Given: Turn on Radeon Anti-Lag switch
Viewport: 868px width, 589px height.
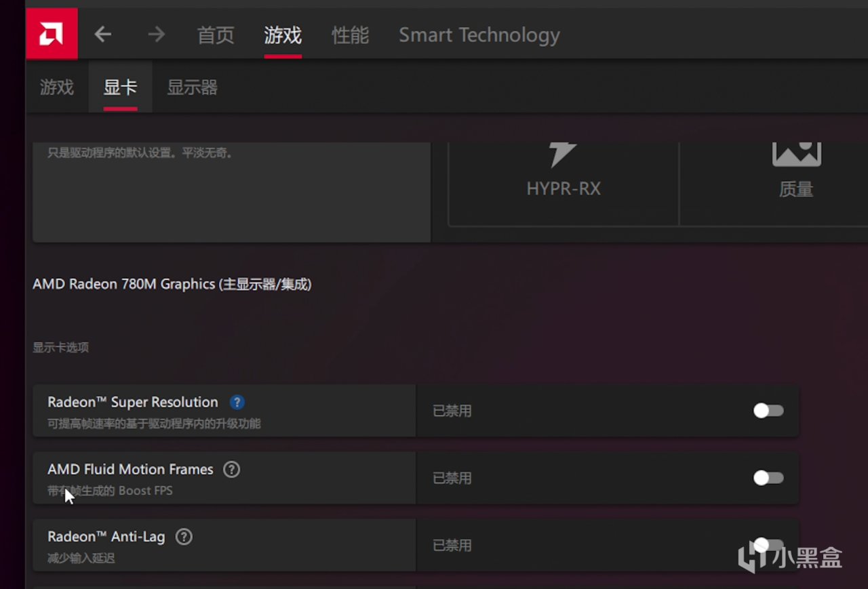Looking at the screenshot, I should coord(768,545).
